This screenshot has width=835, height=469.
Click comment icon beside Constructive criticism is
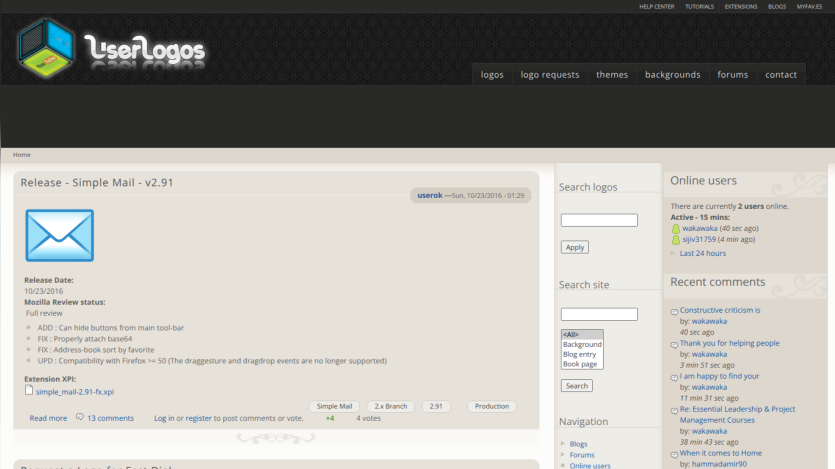674,312
